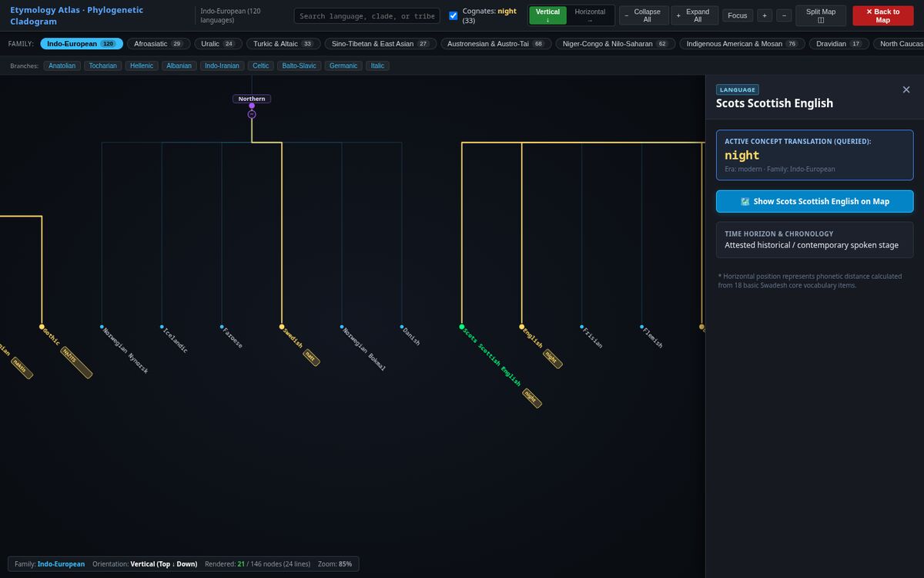Uncheck the Cognates night checkbox

click(x=454, y=15)
